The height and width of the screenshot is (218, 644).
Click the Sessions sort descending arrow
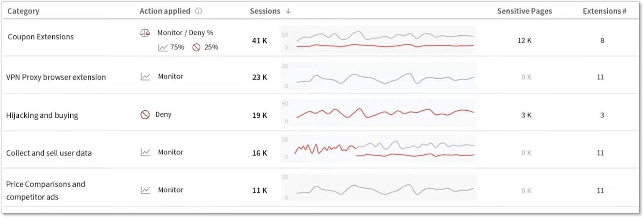(288, 11)
